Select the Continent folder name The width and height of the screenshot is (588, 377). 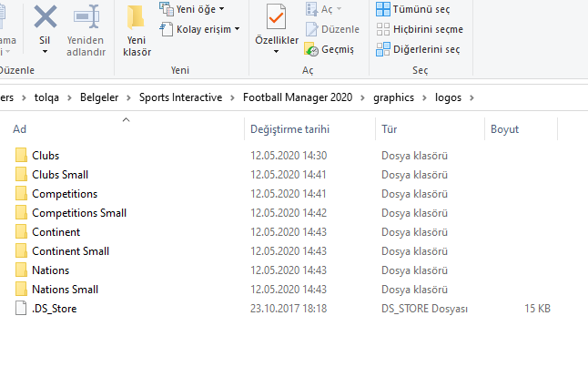pos(56,232)
